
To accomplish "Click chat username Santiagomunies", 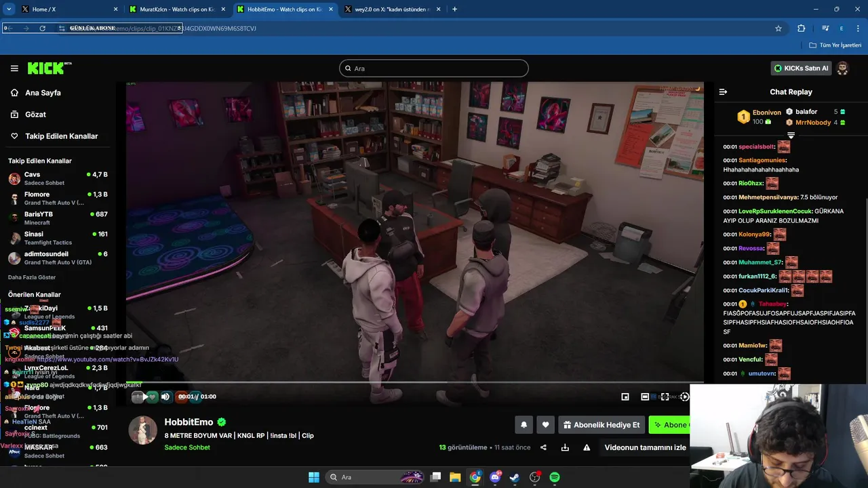I will [x=762, y=161].
